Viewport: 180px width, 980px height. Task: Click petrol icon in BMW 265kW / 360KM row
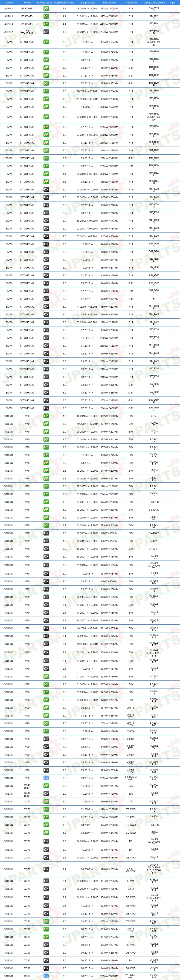(46, 166)
